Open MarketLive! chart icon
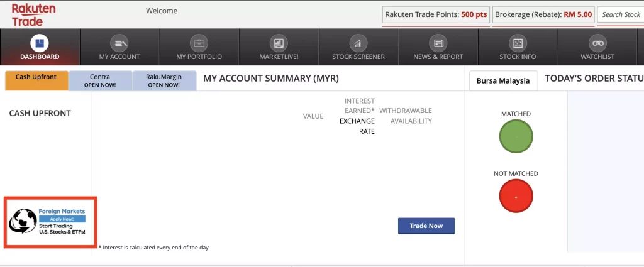 [x=279, y=43]
